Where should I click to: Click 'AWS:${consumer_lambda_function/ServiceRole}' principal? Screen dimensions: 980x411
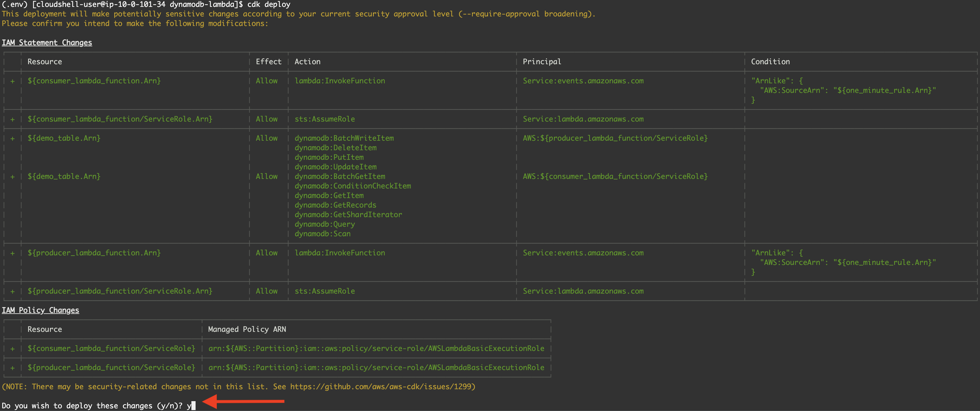coord(615,177)
